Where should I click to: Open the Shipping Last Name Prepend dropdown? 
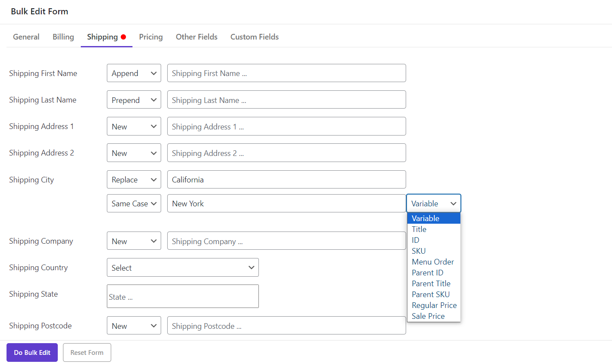[x=134, y=100]
